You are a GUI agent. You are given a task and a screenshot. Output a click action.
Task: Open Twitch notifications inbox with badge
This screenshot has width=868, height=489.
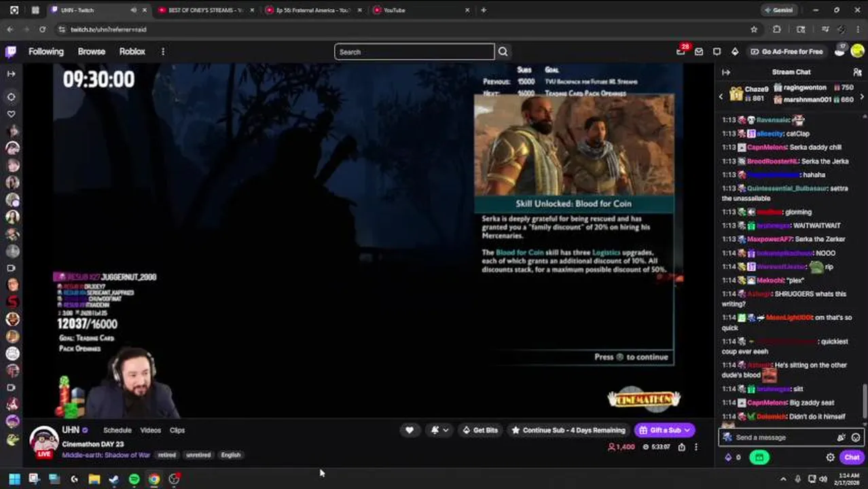coord(681,51)
